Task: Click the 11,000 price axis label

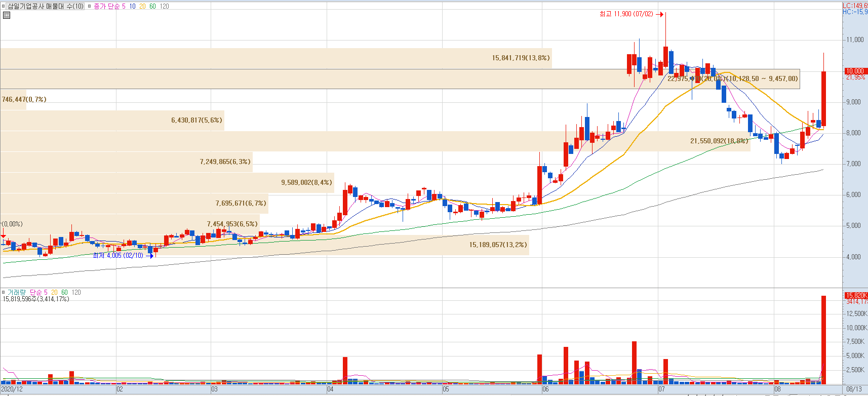Action: coord(855,40)
